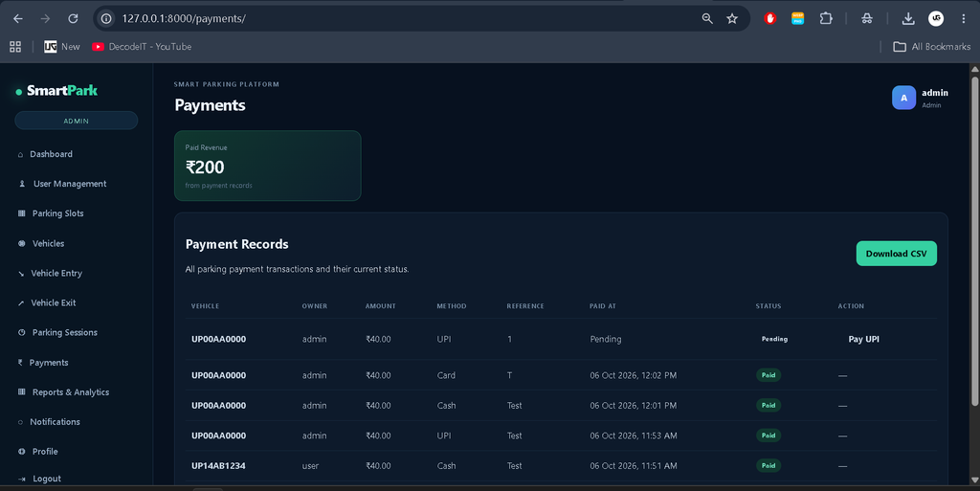
Task: Open the All Bookmarks folder
Action: (x=932, y=47)
